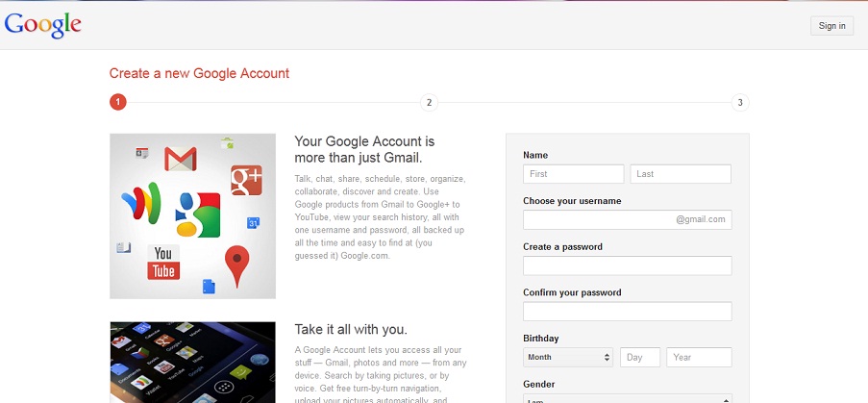This screenshot has width=868, height=403.
Task: Focus the Last name field
Action: (681, 174)
